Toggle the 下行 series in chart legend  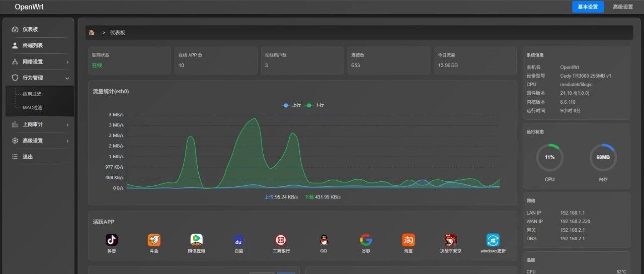click(x=314, y=105)
